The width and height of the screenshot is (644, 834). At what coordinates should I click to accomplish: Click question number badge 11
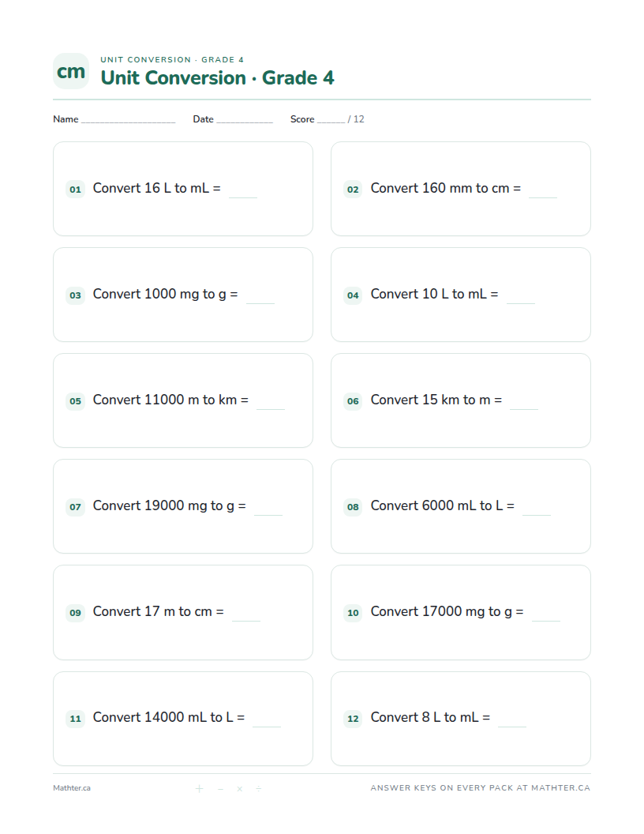[75, 718]
